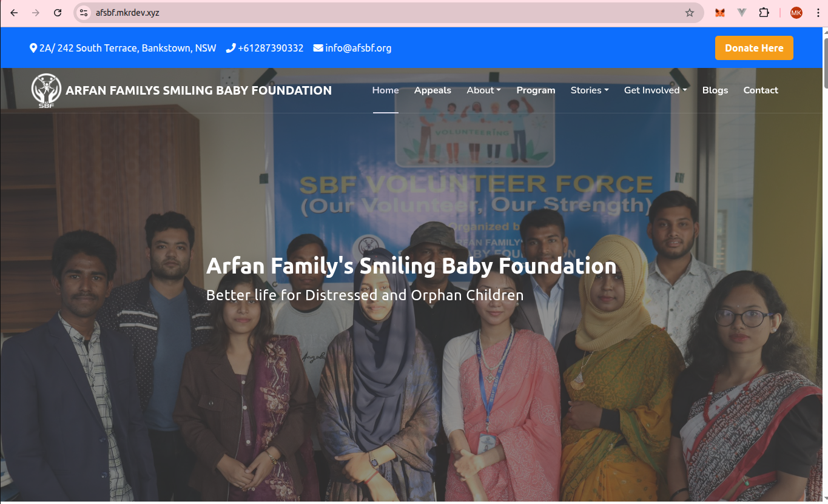The width and height of the screenshot is (828, 504).
Task: Open the MetaMask fox extension
Action: tap(720, 13)
